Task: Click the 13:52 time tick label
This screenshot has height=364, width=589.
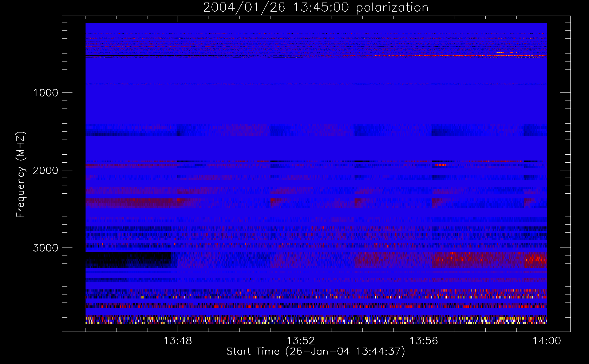Action: tap(301, 341)
